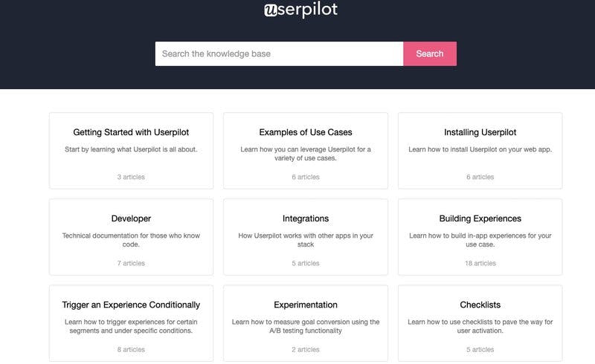The height and width of the screenshot is (364, 595).
Task: Click '18 articles' under Building Experiences
Action: point(480,263)
